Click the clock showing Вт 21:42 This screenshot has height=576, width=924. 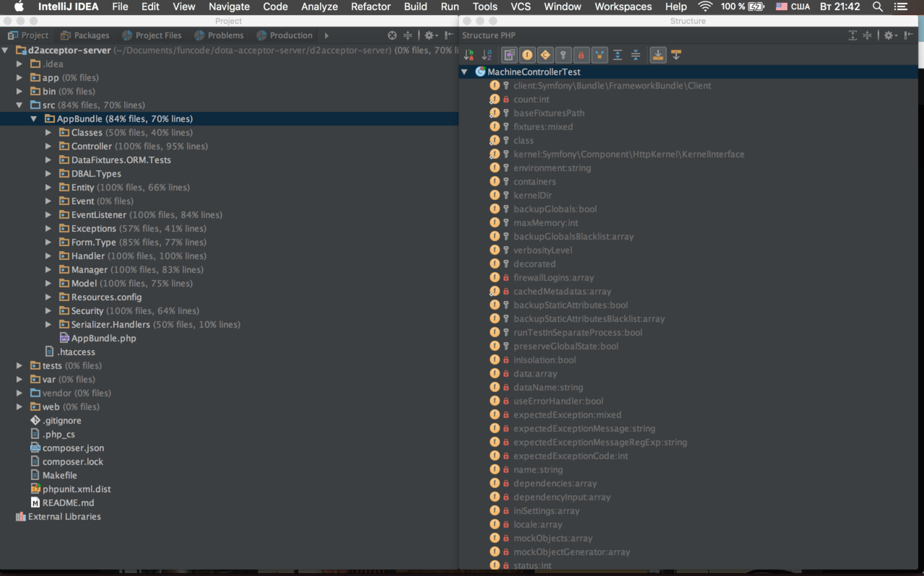[840, 6]
